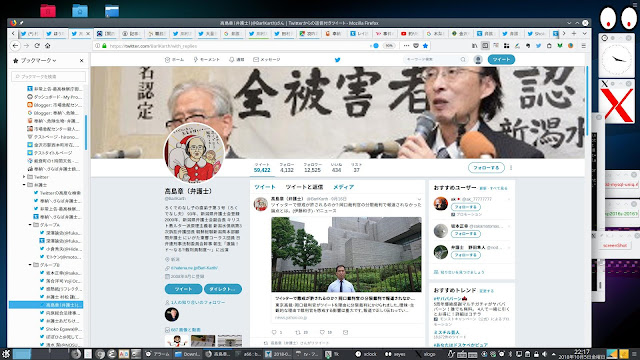Open the ブックマーク sidebar header dropdown
This screenshot has height=360, width=640.
point(38,60)
